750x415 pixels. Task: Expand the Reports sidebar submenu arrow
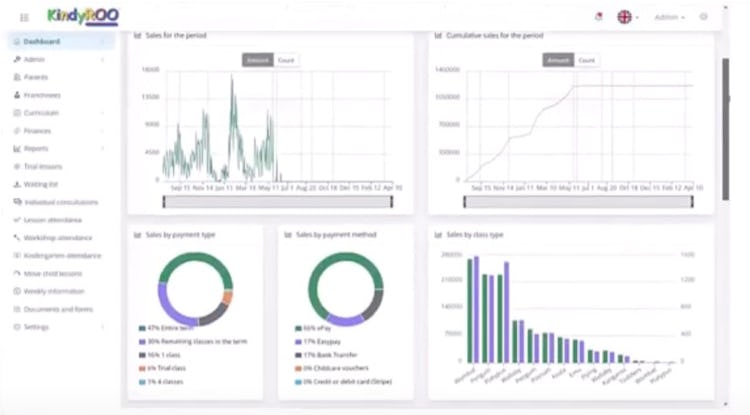click(102, 149)
